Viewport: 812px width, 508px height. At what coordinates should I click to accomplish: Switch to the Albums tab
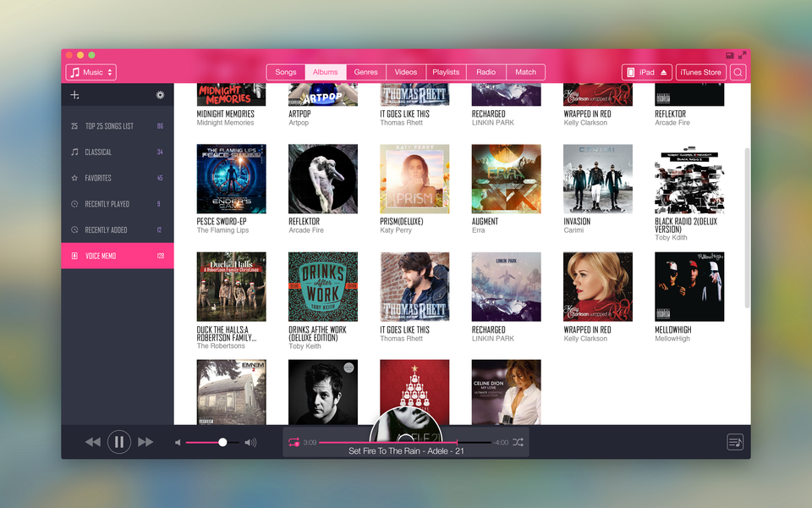click(325, 72)
